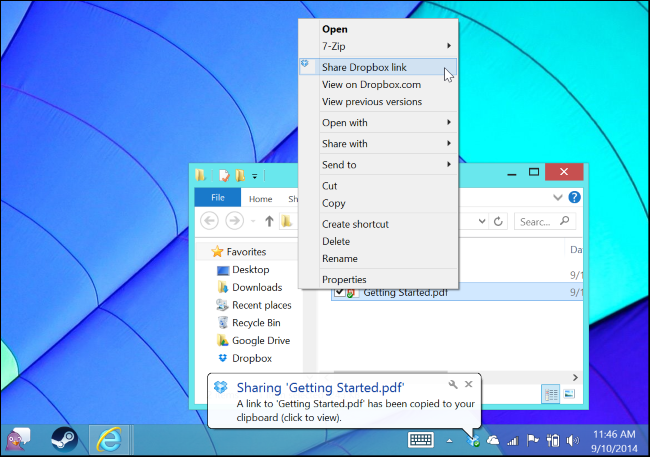The width and height of the screenshot is (650, 457).
Task: Click the notification options wrench icon
Action: click(x=453, y=384)
